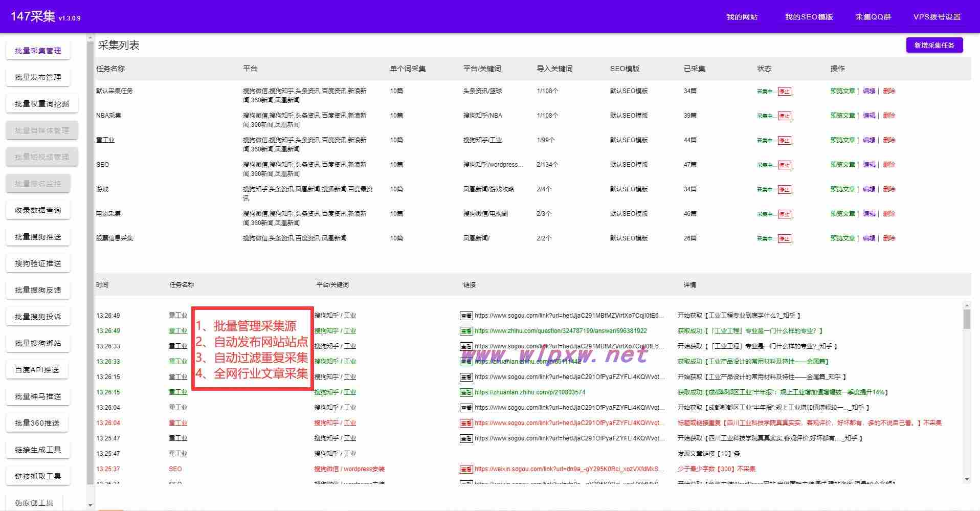Open 批量权重词挖掘 in the sidebar

(x=42, y=104)
